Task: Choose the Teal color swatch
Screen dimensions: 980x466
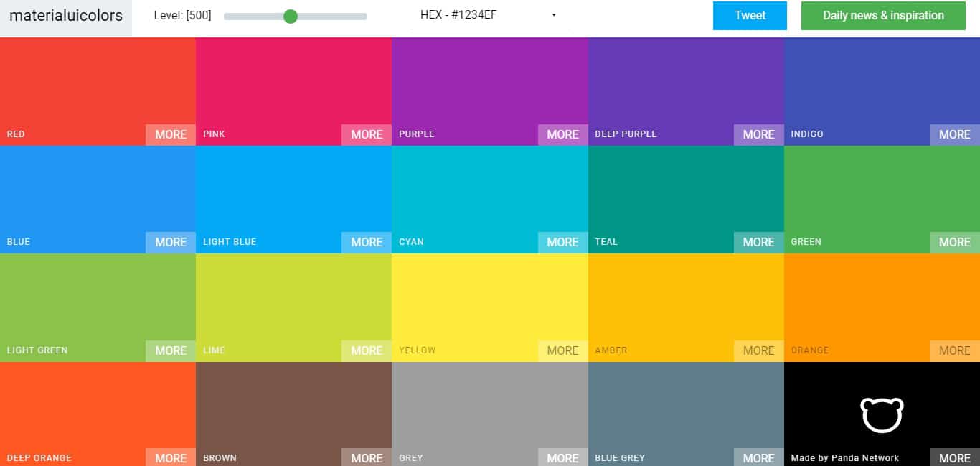Action: pyautogui.click(x=686, y=200)
